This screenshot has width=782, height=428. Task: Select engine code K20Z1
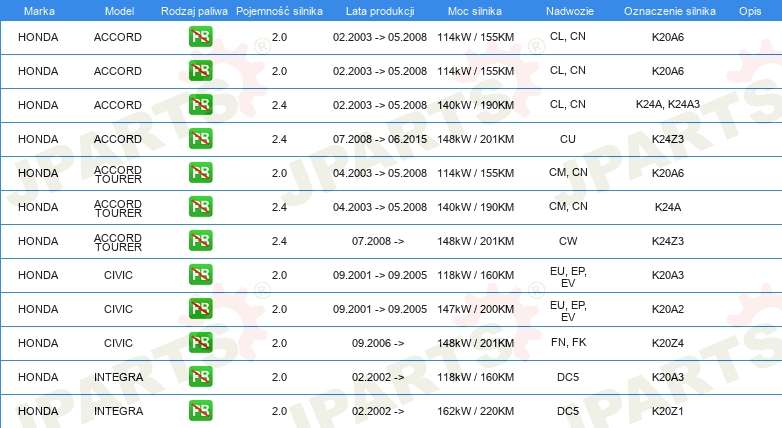click(668, 411)
